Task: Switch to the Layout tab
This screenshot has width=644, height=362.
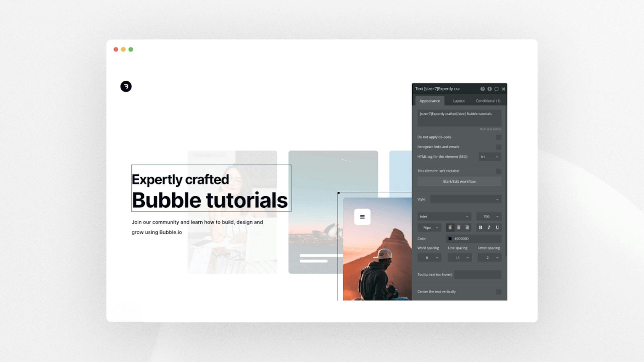Action: (459, 101)
